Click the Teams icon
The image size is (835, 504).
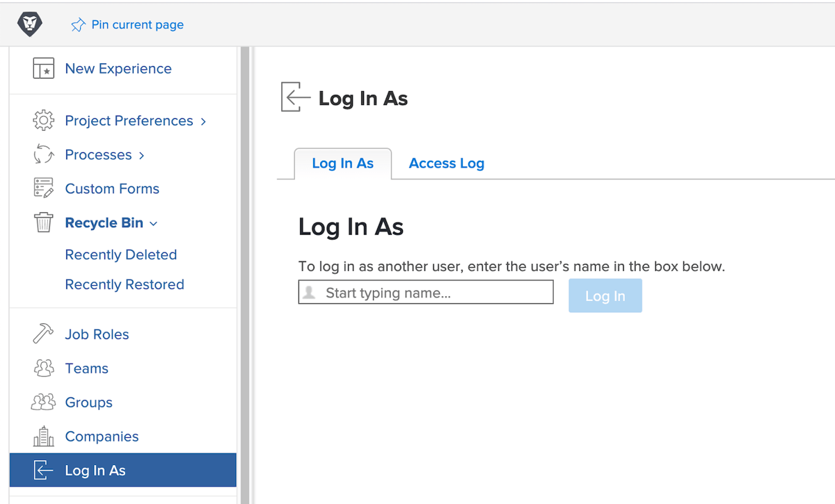click(x=43, y=368)
